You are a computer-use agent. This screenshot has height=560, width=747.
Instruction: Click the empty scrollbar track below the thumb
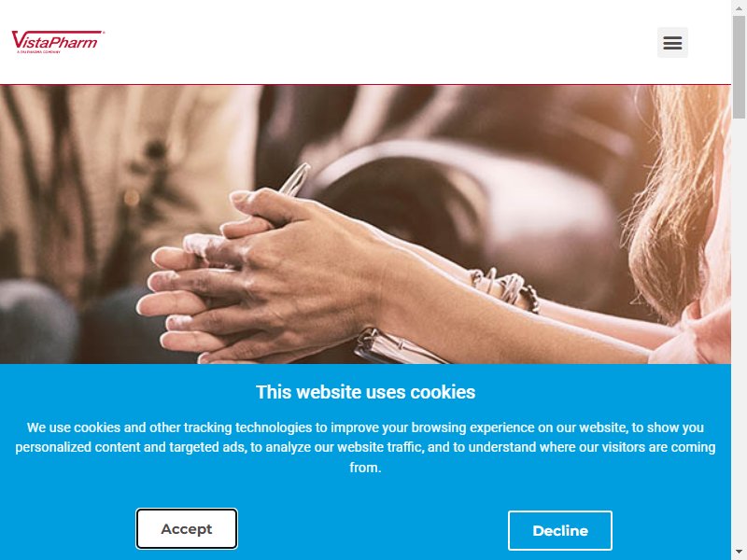(x=739, y=331)
